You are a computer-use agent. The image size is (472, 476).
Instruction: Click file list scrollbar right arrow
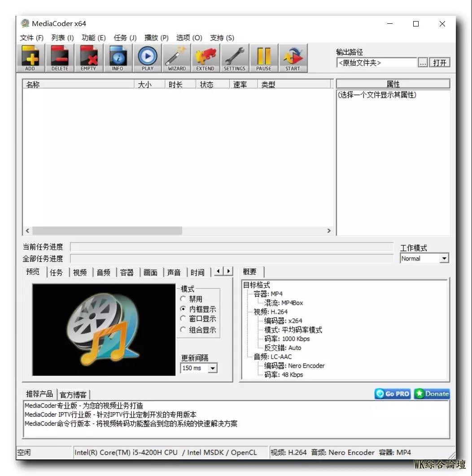[329, 231]
